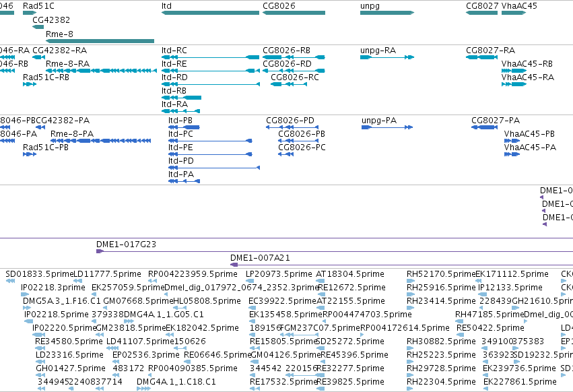
Task: Select transcript VhaAC45-RA
Action: 514,84
